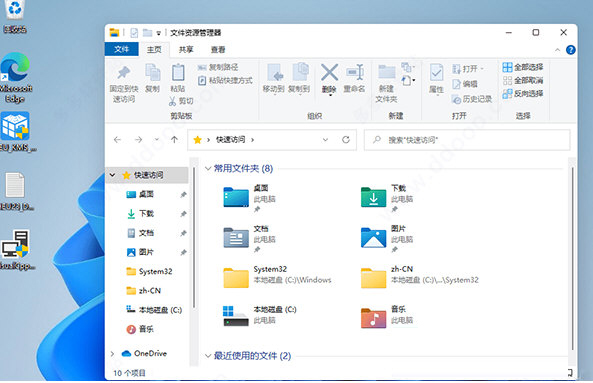The height and width of the screenshot is (383, 593).
Task: Go back with the left arrow
Action: [x=118, y=140]
